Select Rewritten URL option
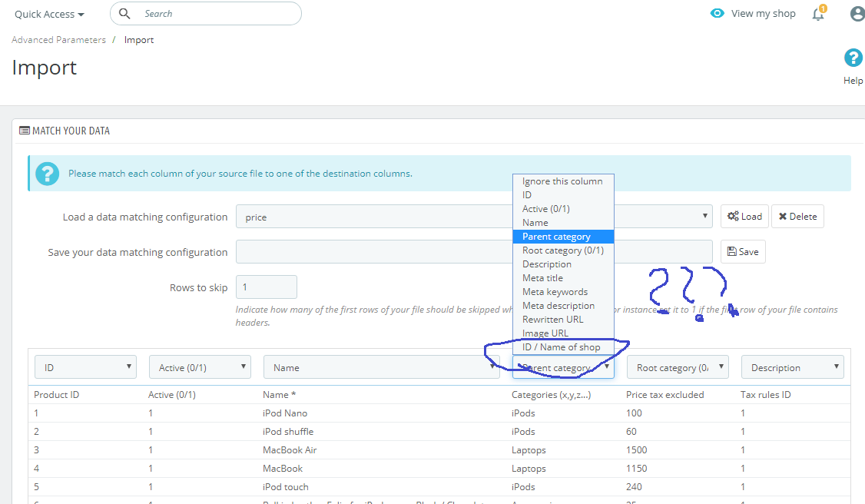 (562, 320)
